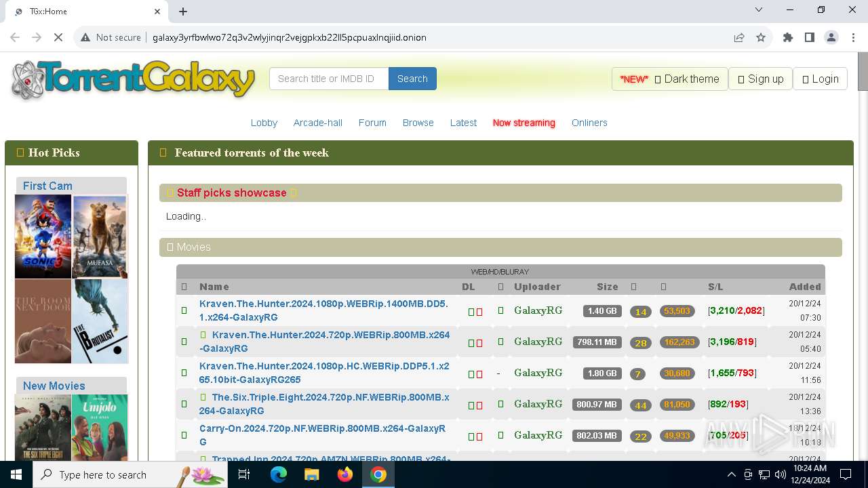Open Sonic 3 poster thumbnail
868x488 pixels.
(43, 237)
